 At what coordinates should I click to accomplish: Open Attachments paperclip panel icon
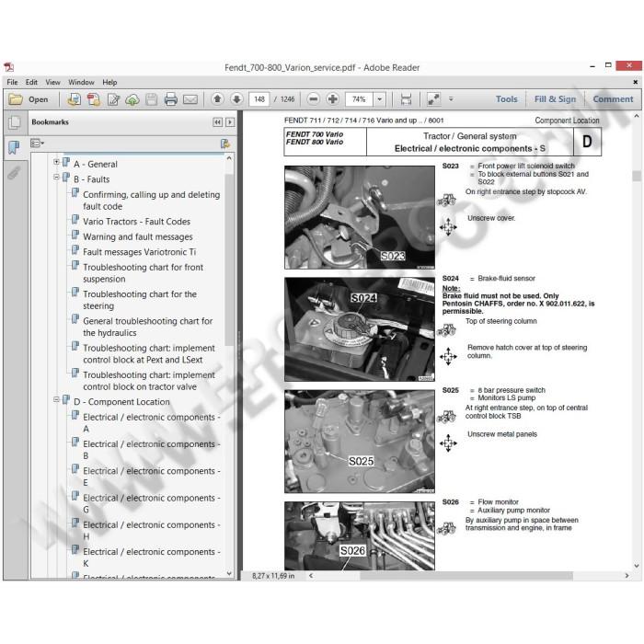[x=14, y=173]
